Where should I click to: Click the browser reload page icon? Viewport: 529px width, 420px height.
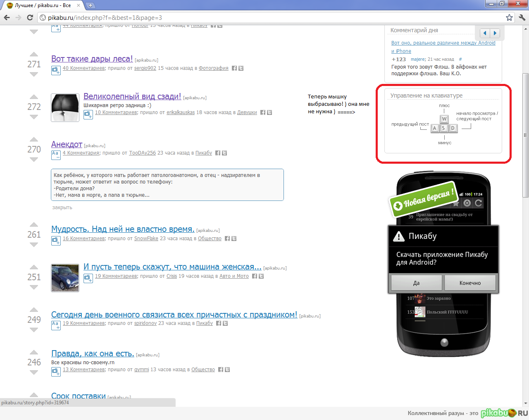30,17
